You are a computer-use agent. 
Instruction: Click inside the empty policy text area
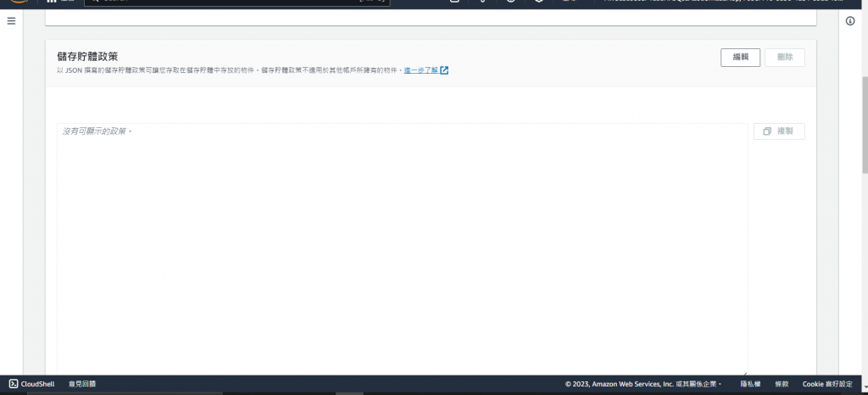(x=403, y=249)
